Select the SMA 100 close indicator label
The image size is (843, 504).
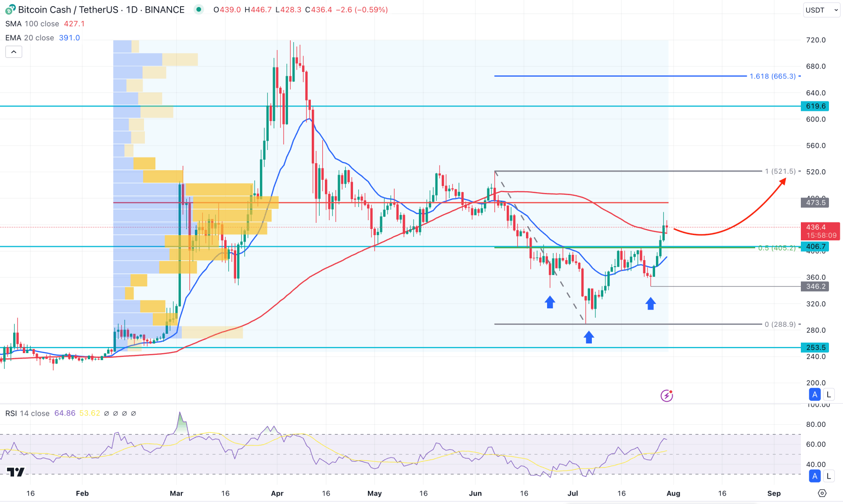click(x=32, y=24)
